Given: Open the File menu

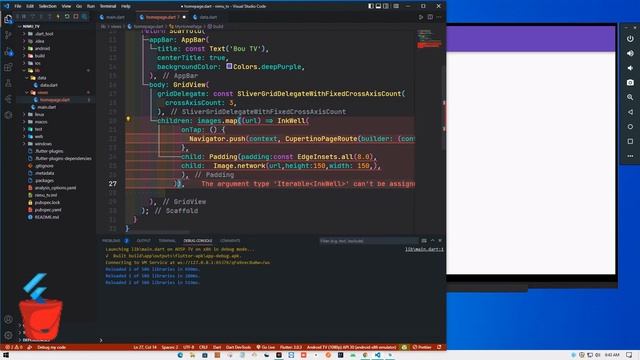Looking at the screenshot, I should tap(18, 6).
